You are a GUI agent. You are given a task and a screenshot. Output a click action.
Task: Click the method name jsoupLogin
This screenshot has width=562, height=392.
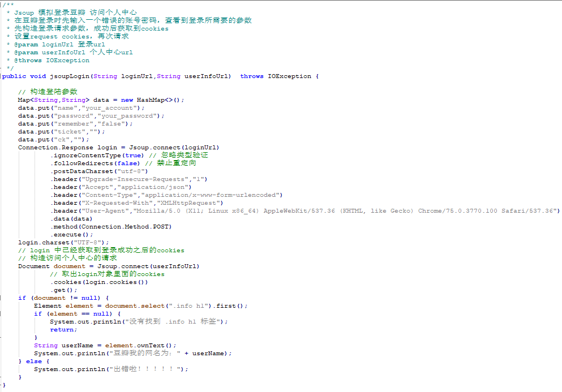point(70,76)
